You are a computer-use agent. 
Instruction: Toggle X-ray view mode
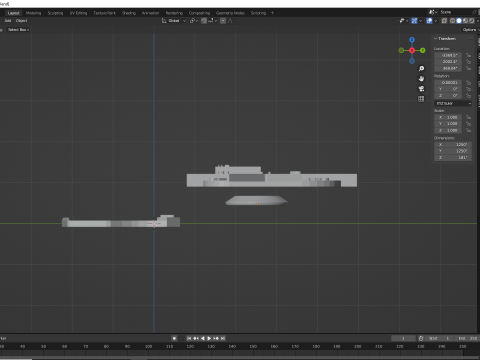pyautogui.click(x=444, y=21)
